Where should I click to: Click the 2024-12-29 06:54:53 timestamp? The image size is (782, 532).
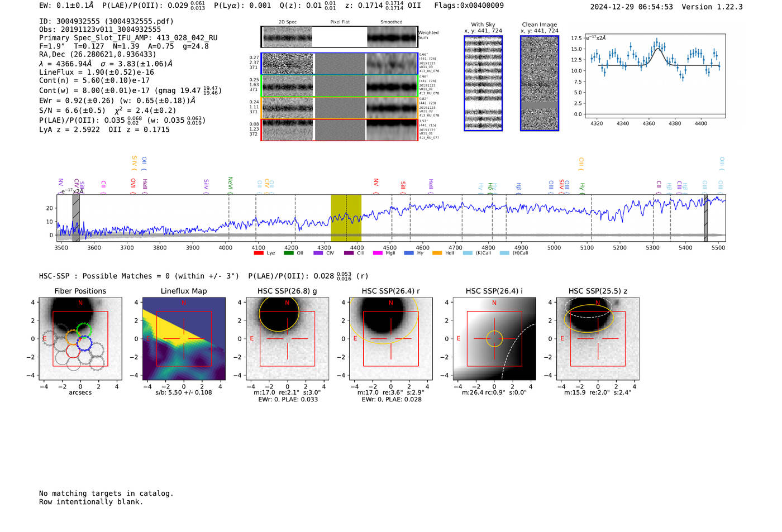point(631,7)
